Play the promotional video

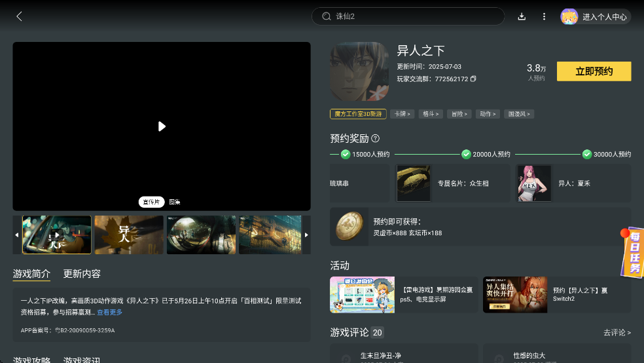point(162,126)
